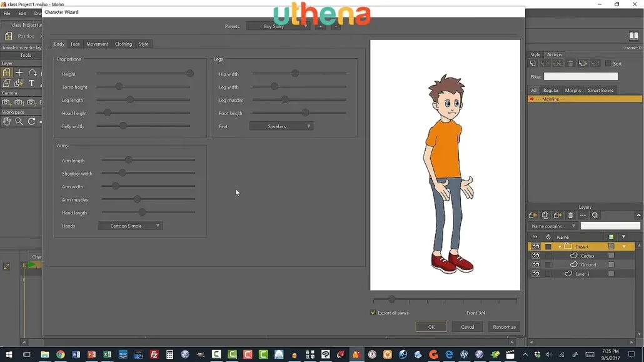
Task: Select the Insert Text tool
Action: (x=32, y=83)
